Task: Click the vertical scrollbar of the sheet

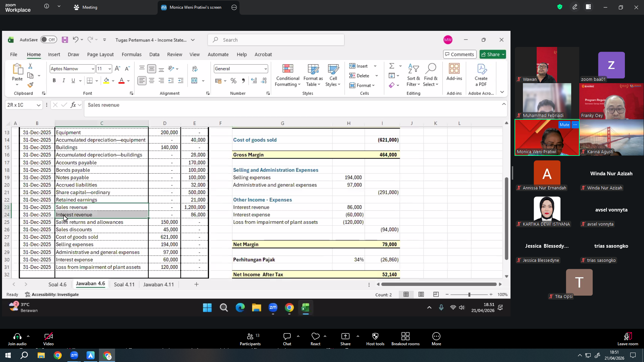Action: pos(506,218)
